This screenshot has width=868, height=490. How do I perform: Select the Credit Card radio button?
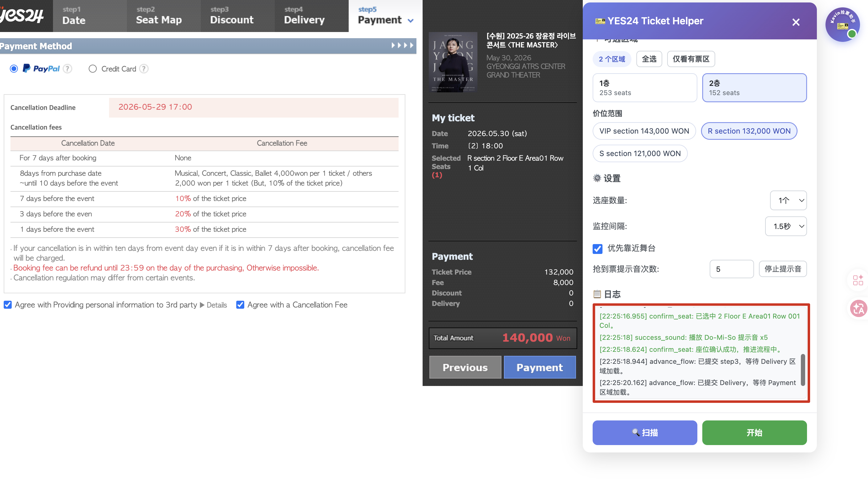click(93, 69)
